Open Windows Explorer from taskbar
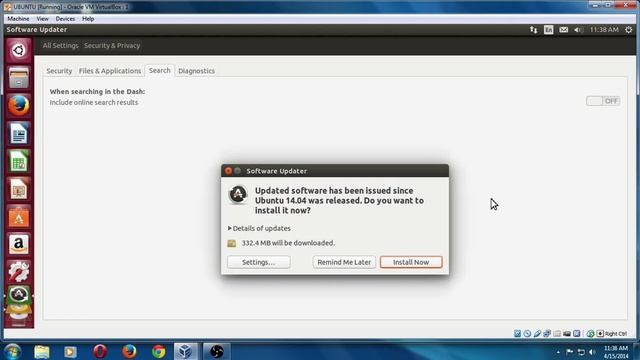 42,351
